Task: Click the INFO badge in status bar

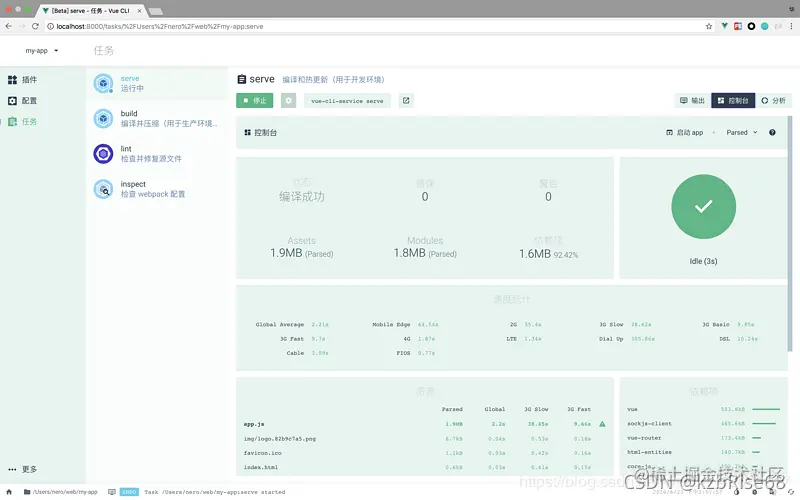Action: 129,492
